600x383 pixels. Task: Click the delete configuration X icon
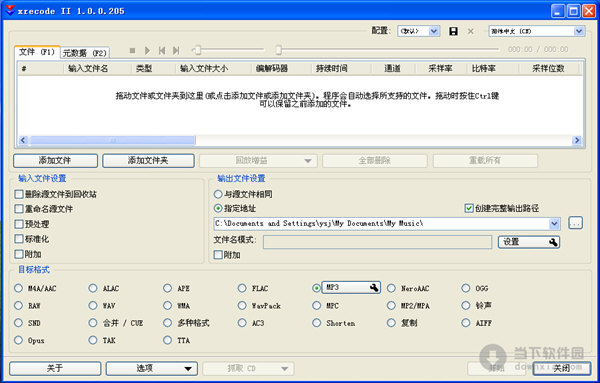point(471,31)
